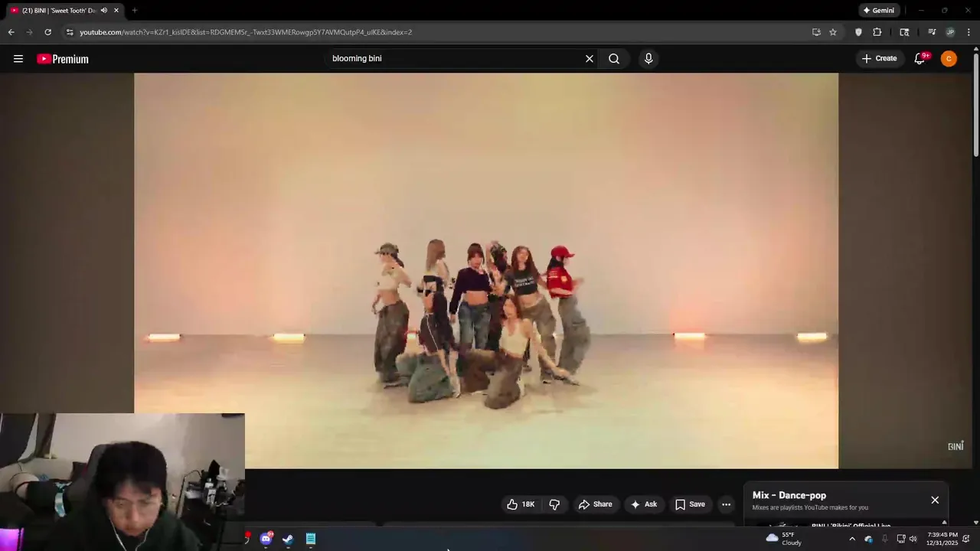Open the media control music icon
This screenshot has width=980, height=551.
(931, 32)
